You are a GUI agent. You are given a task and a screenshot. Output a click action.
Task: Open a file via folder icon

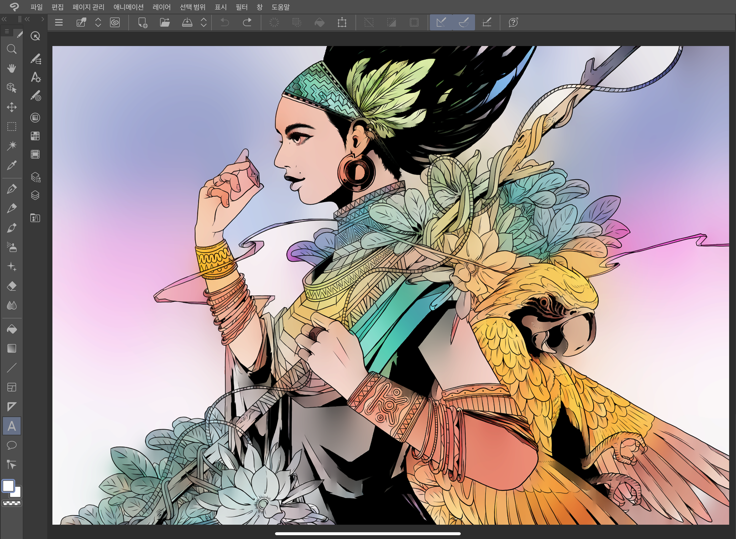165,23
